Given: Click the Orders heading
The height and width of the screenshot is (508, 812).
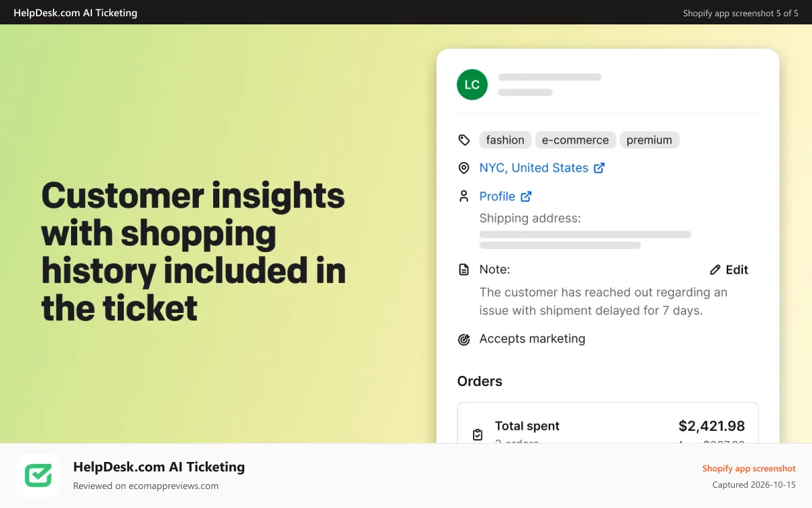Looking at the screenshot, I should click(x=480, y=381).
